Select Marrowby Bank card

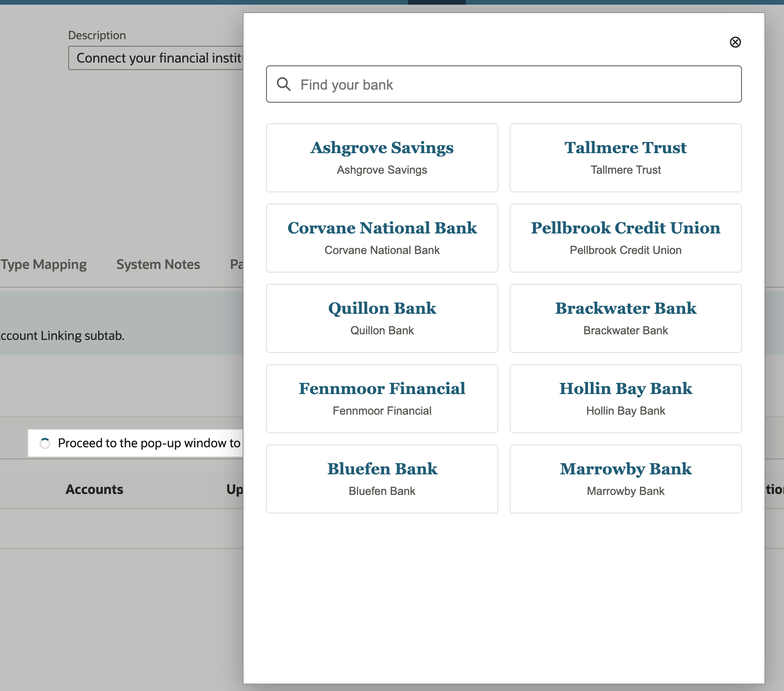point(625,479)
